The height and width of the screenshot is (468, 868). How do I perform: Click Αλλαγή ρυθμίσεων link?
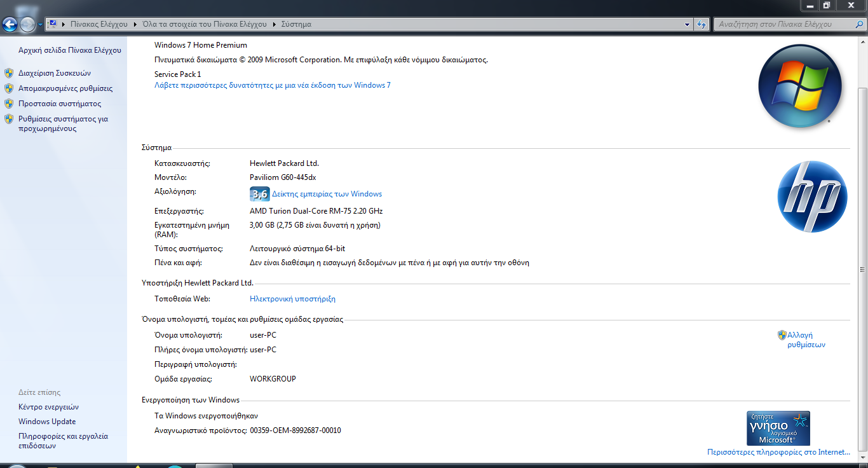806,340
